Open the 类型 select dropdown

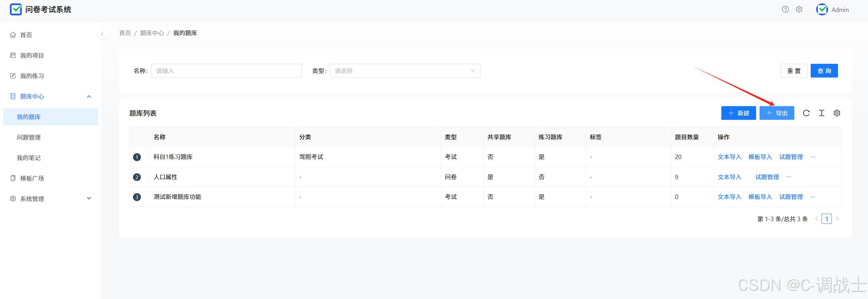point(405,71)
